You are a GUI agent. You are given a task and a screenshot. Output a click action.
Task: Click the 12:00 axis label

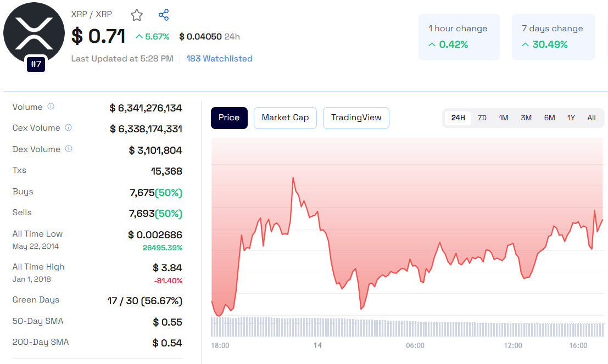click(x=513, y=345)
